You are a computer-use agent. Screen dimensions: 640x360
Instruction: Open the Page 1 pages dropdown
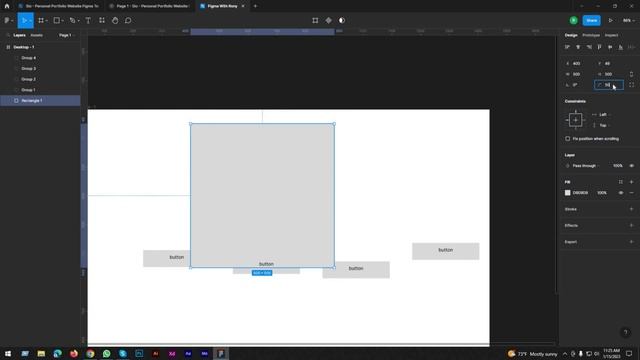click(67, 36)
